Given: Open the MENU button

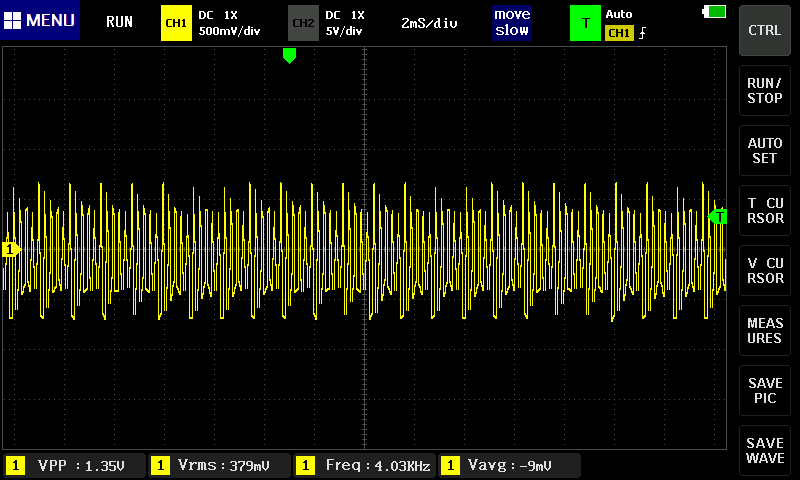Looking at the screenshot, I should pyautogui.click(x=40, y=20).
